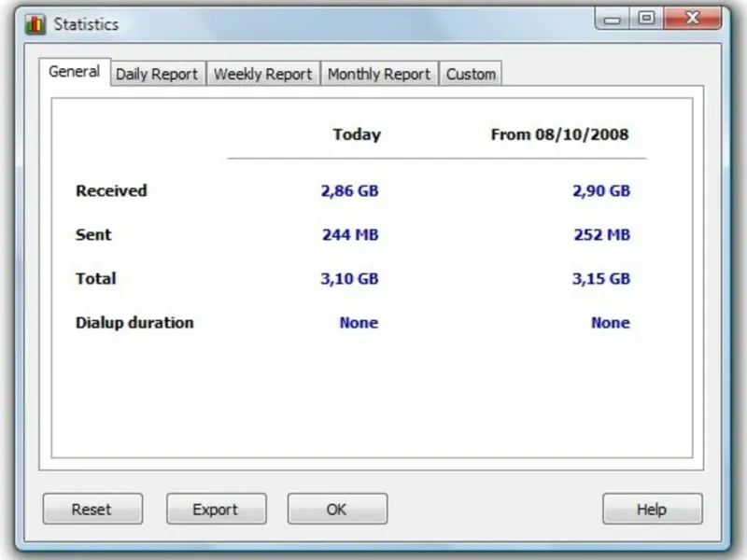Click the Export button

point(217,509)
